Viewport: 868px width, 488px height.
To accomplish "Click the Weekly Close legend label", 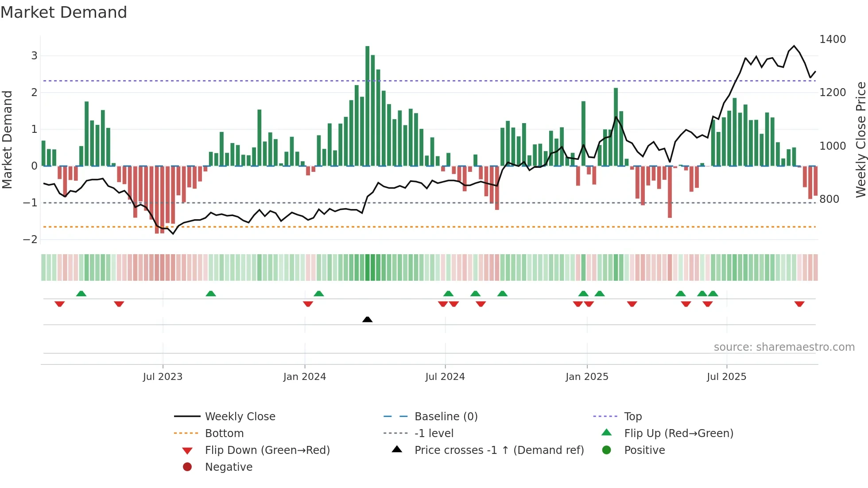I will (240, 416).
